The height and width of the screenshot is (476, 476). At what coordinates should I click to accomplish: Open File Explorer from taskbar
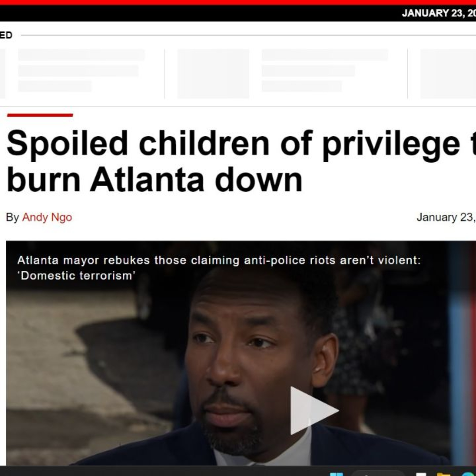443,474
